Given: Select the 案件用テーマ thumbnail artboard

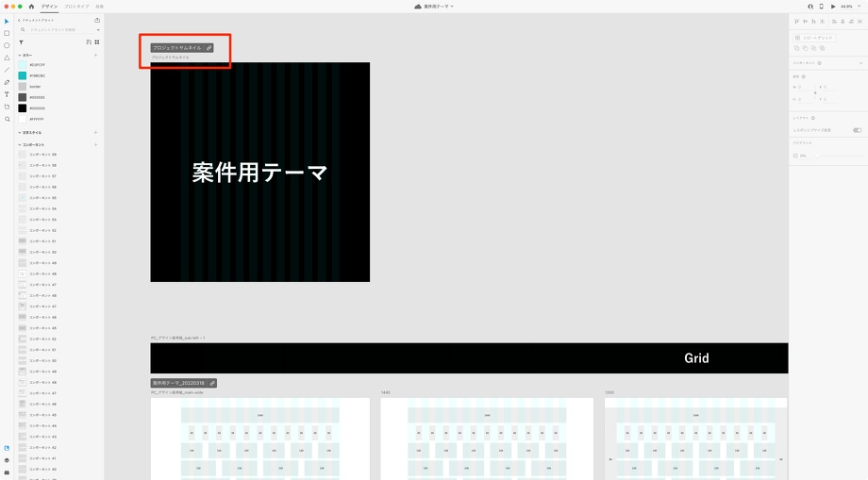Looking at the screenshot, I should [x=260, y=172].
